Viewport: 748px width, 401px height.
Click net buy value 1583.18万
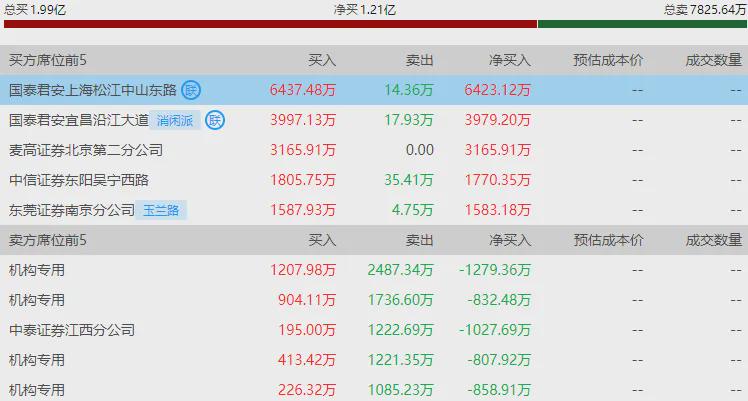tap(498, 210)
